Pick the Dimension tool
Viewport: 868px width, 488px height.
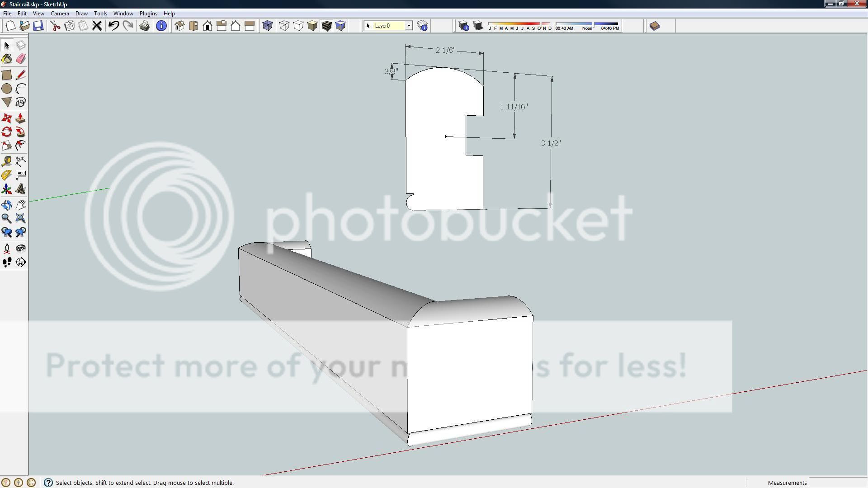(x=21, y=161)
